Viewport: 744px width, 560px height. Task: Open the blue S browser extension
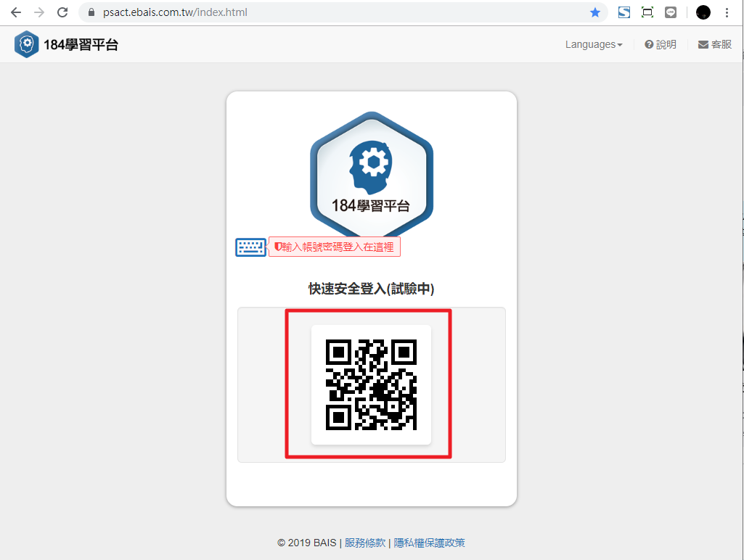tap(624, 12)
